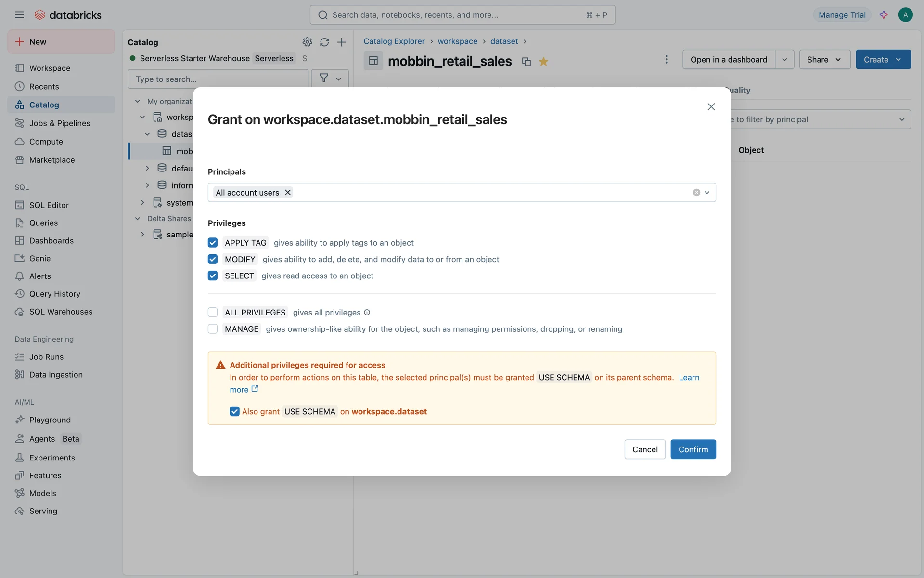Expand the system catalog tree node

142,203
